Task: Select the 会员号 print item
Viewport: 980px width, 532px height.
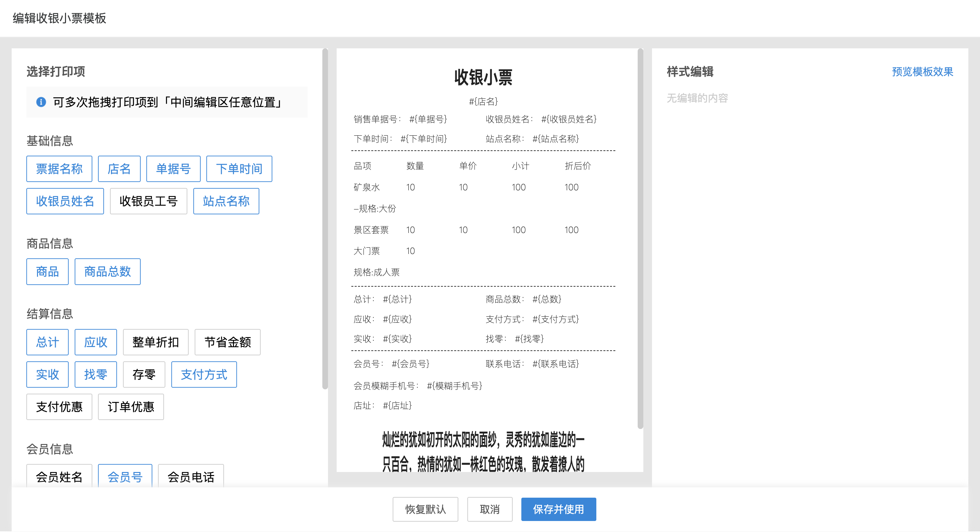Action: pos(125,476)
